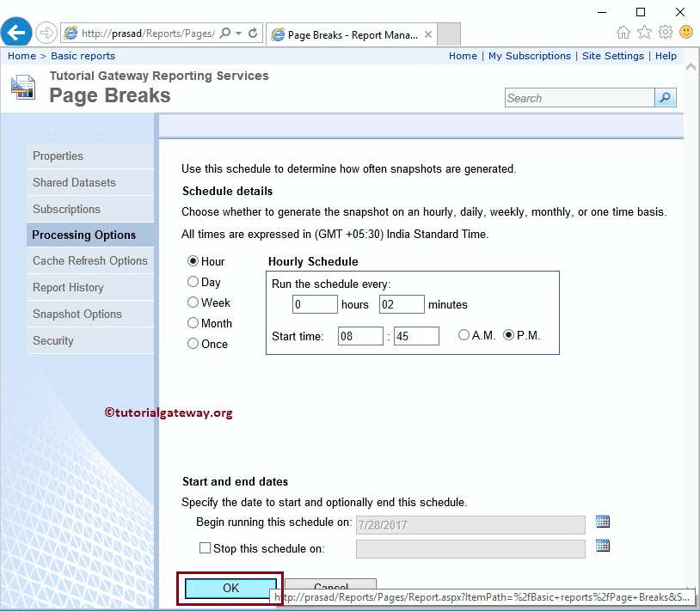
Task: Click the Home breadcrumb link
Action: pos(21,56)
